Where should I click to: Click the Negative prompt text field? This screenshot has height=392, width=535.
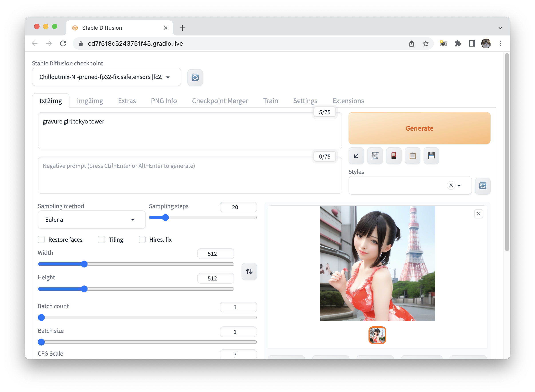click(x=190, y=175)
